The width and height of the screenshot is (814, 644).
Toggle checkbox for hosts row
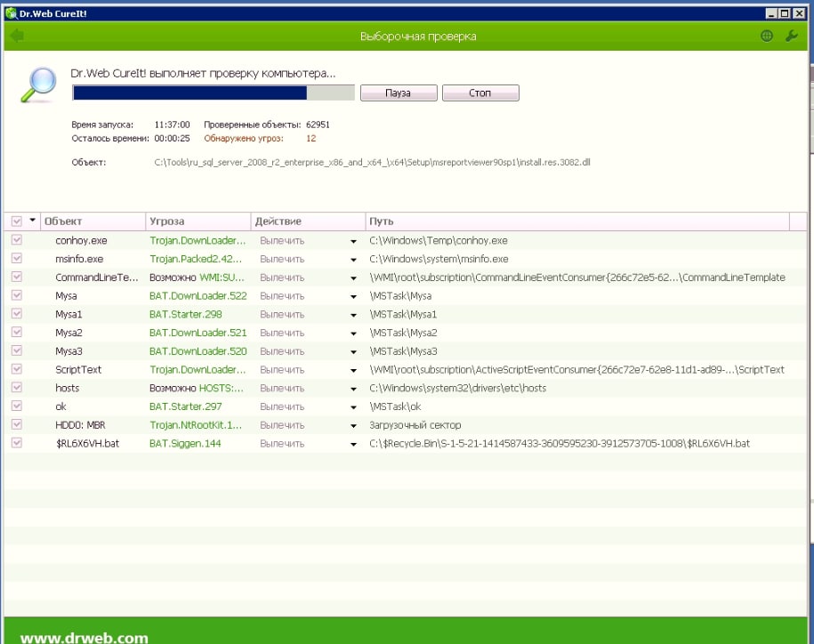[17, 387]
